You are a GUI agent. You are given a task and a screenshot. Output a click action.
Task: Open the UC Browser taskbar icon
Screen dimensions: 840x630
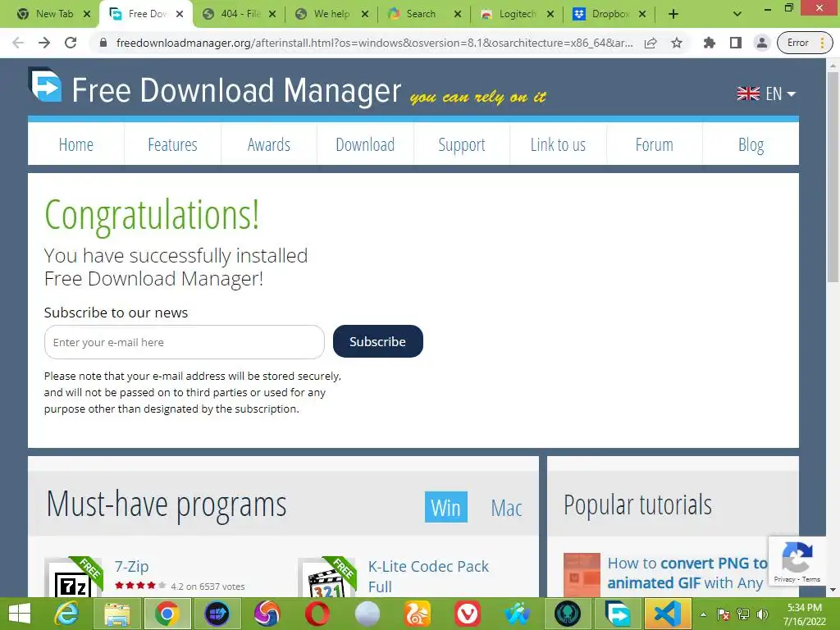click(418, 614)
